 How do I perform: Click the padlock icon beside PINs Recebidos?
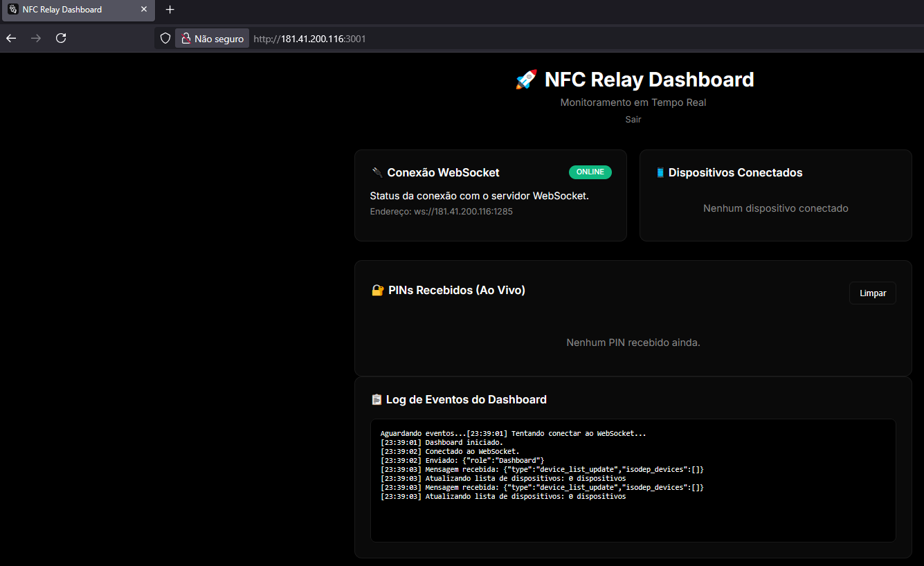(x=377, y=291)
